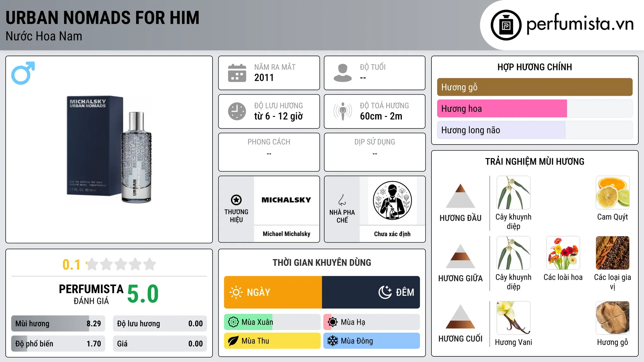Click the perfumista.vn site name
The height and width of the screenshot is (362, 644).
click(580, 24)
